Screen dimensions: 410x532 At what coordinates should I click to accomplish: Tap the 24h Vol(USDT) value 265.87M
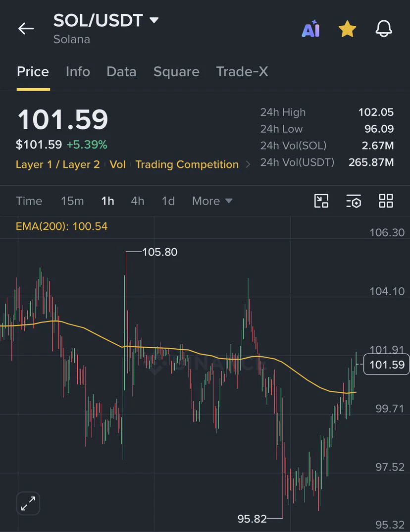point(371,162)
